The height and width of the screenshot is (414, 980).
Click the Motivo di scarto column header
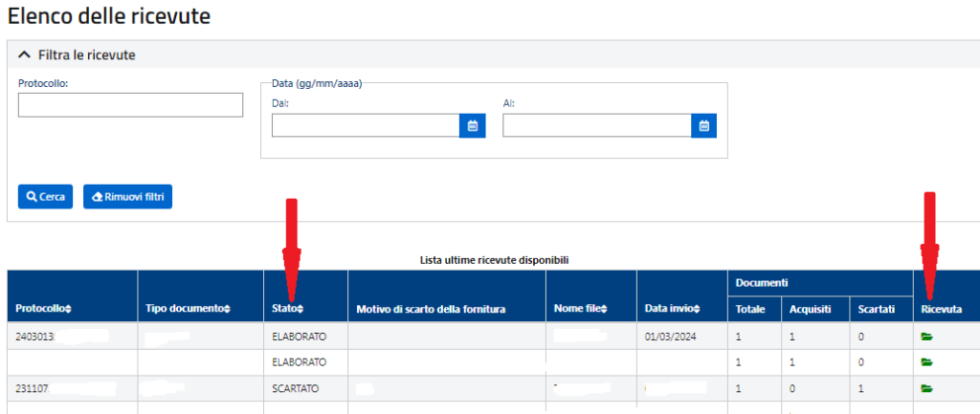[x=430, y=309]
